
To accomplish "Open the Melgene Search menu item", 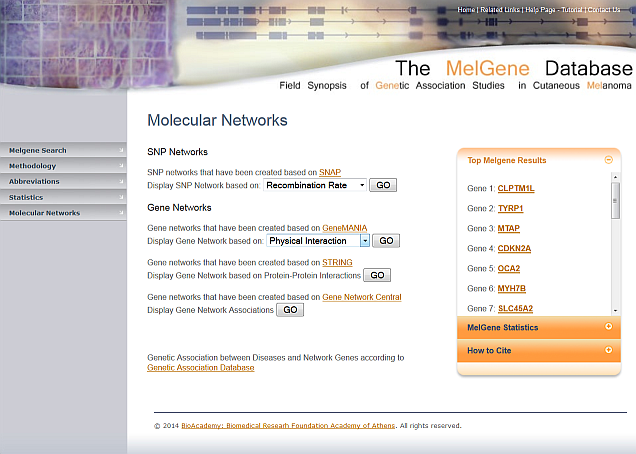I will point(63,150).
